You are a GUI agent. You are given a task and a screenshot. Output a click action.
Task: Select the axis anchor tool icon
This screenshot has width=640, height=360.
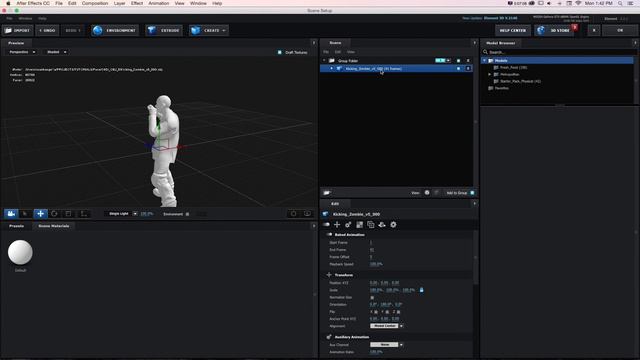(x=83, y=213)
